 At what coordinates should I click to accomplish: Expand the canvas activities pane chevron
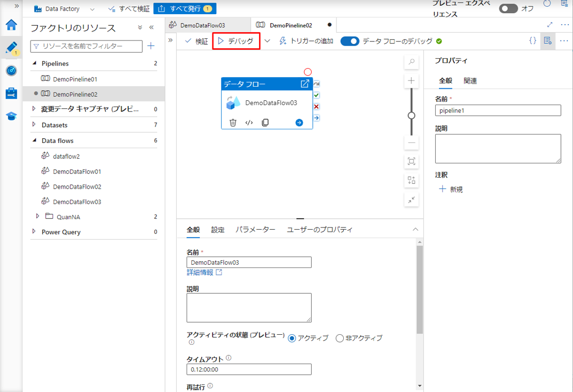(x=170, y=40)
